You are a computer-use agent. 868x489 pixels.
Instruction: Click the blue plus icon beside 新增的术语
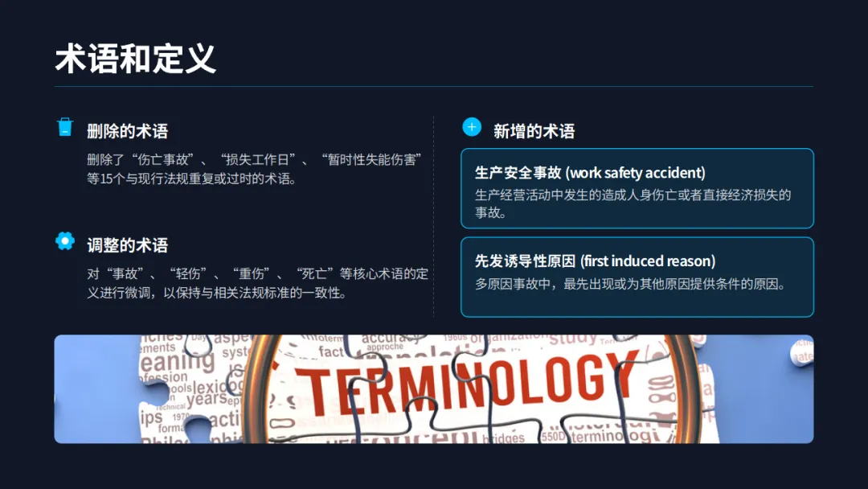(472, 127)
